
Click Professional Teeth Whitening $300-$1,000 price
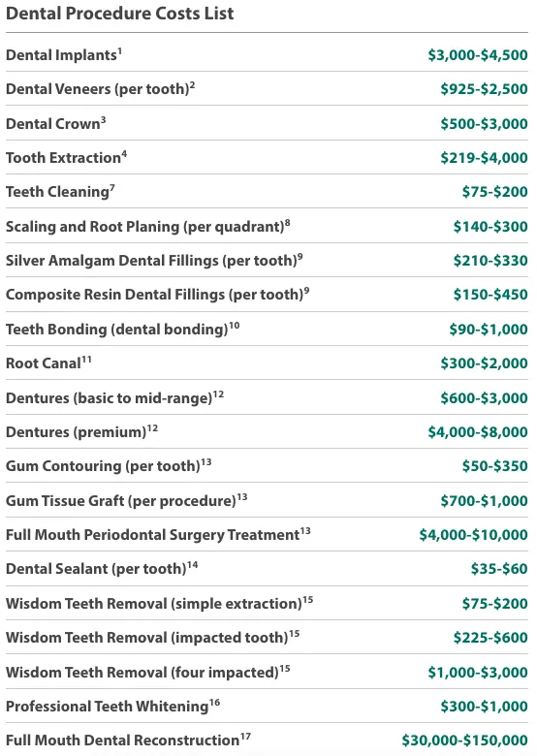[x=484, y=707]
